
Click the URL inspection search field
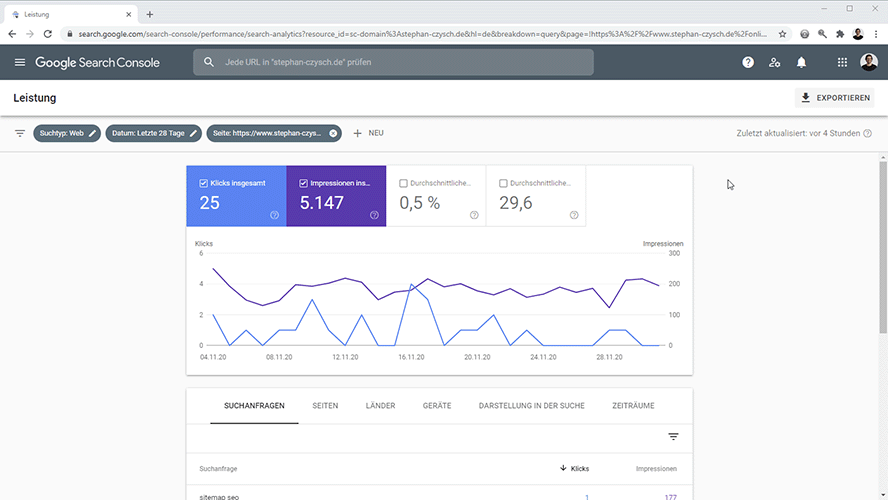394,62
